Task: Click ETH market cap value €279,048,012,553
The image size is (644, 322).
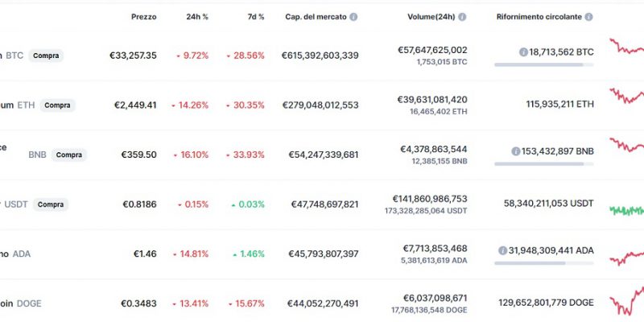Action: [x=320, y=105]
